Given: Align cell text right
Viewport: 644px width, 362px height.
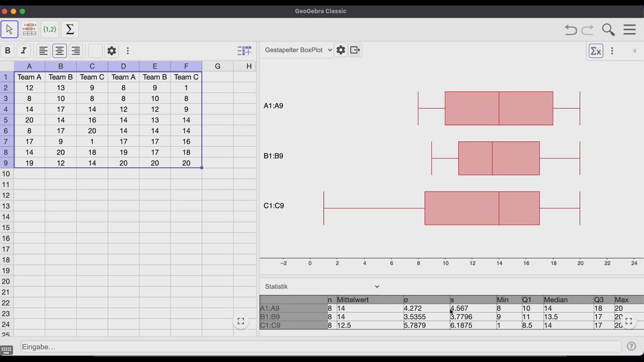Looking at the screenshot, I should (75, 50).
